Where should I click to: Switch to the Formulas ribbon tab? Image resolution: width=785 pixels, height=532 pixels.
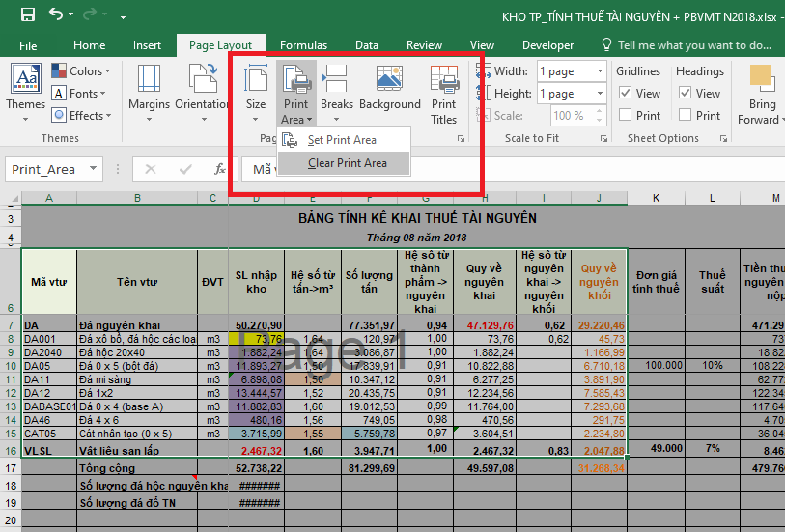click(303, 45)
